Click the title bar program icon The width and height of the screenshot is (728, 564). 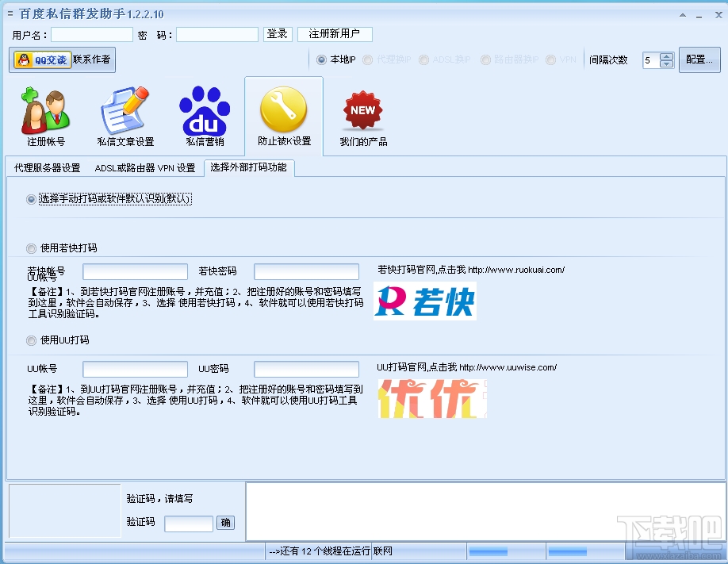pyautogui.click(x=8, y=13)
